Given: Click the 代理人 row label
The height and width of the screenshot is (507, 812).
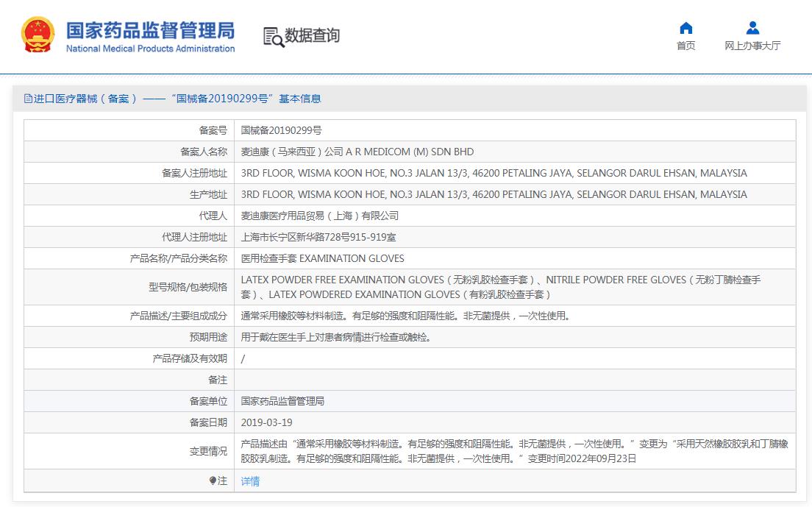Looking at the screenshot, I should point(213,216).
